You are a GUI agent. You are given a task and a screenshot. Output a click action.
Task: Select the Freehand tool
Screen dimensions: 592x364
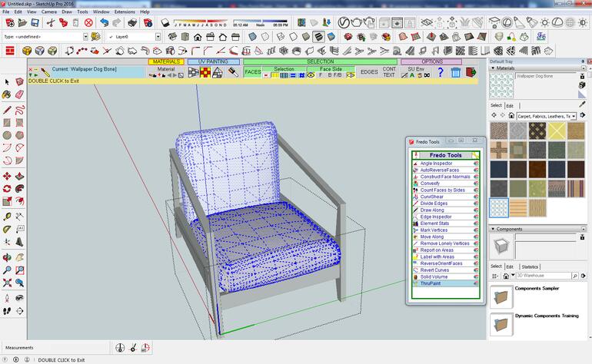click(20, 110)
